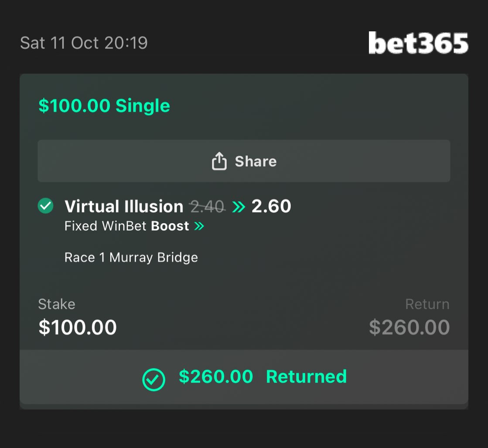488x448 pixels.
Task: Tap the share arrow icon
Action: point(219,161)
